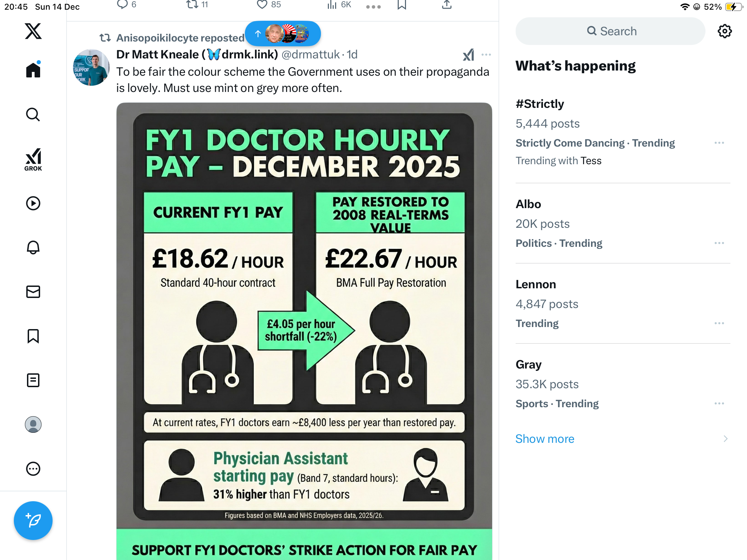
Task: Bookmark the post at top
Action: [402, 4]
